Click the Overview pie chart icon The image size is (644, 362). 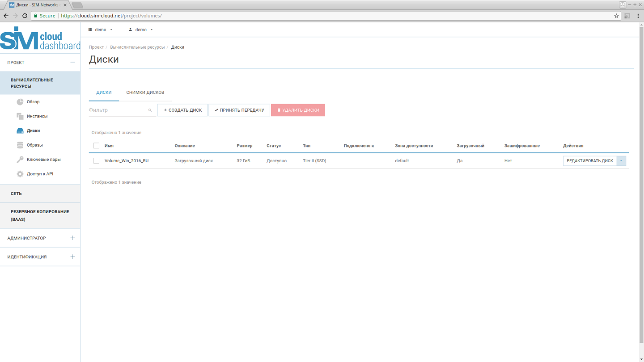(20, 102)
